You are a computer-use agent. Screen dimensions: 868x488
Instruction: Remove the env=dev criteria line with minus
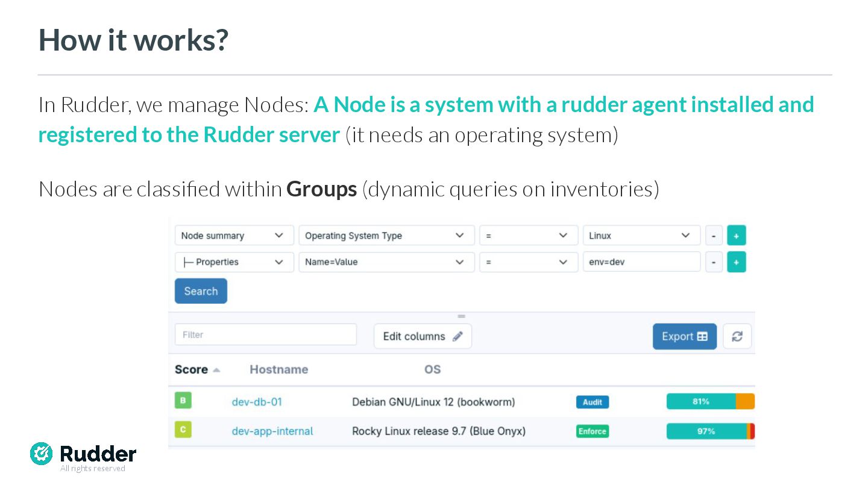714,262
